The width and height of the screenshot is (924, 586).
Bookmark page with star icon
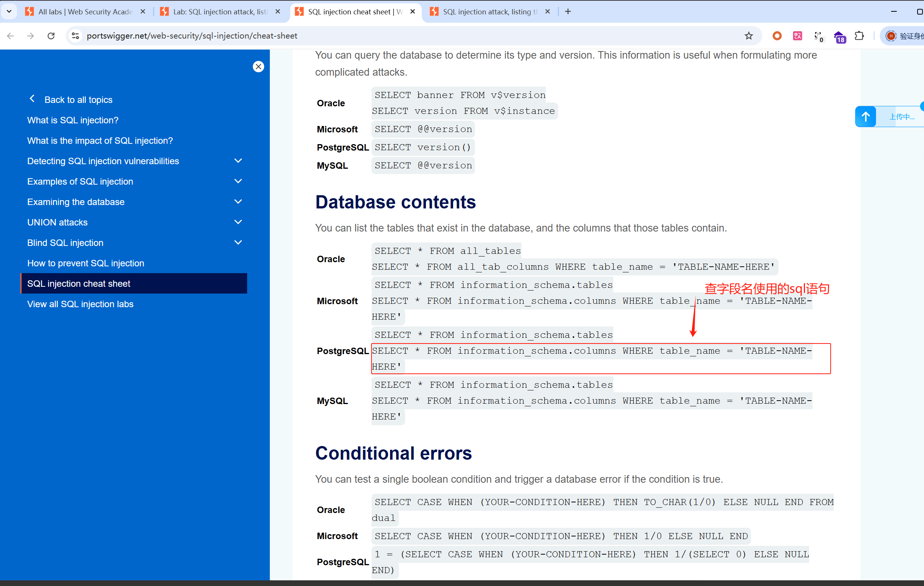pyautogui.click(x=748, y=36)
